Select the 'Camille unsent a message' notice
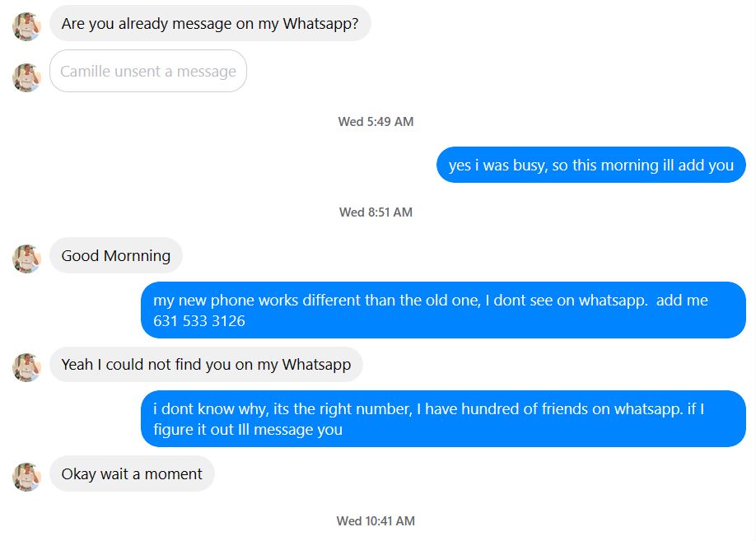 click(148, 72)
